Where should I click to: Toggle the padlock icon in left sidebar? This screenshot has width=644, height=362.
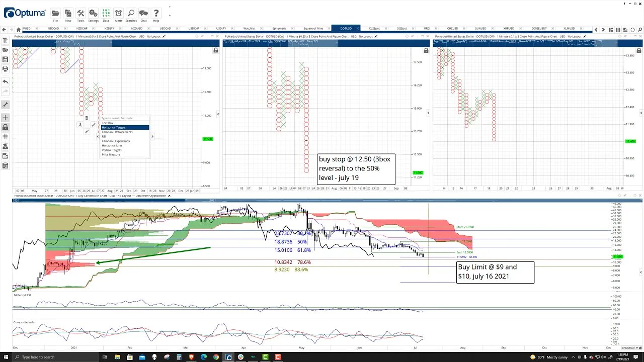pyautogui.click(x=6, y=127)
